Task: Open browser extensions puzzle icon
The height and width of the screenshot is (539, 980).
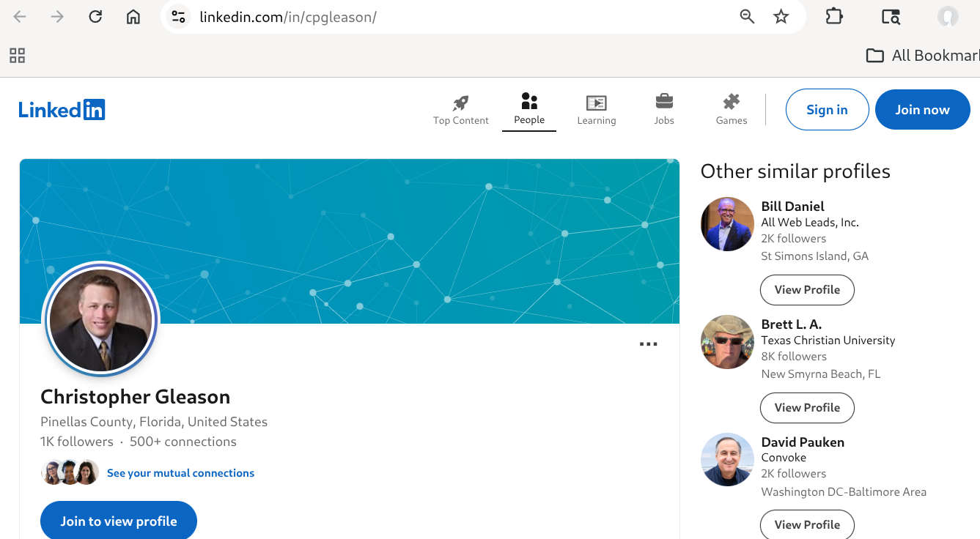Action: (x=834, y=17)
